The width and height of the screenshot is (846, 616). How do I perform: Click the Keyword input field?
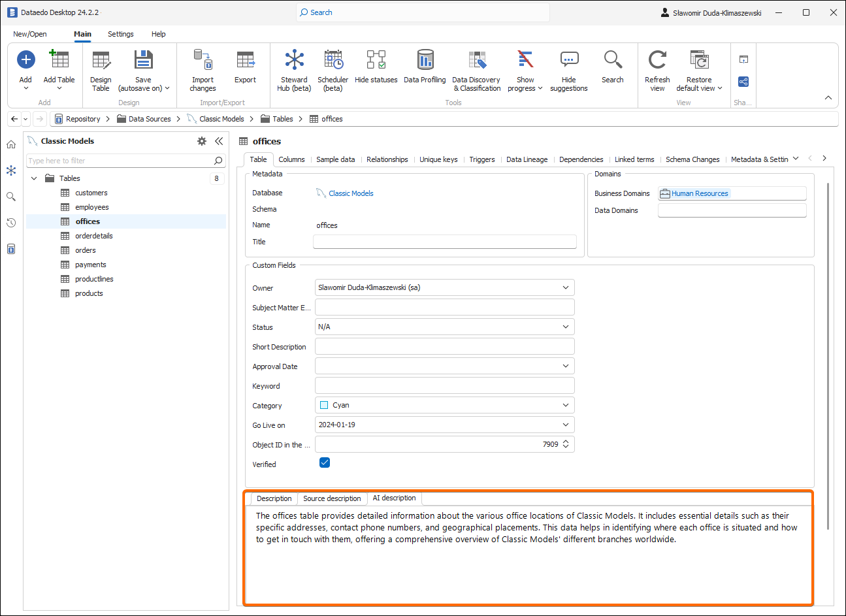pos(445,385)
